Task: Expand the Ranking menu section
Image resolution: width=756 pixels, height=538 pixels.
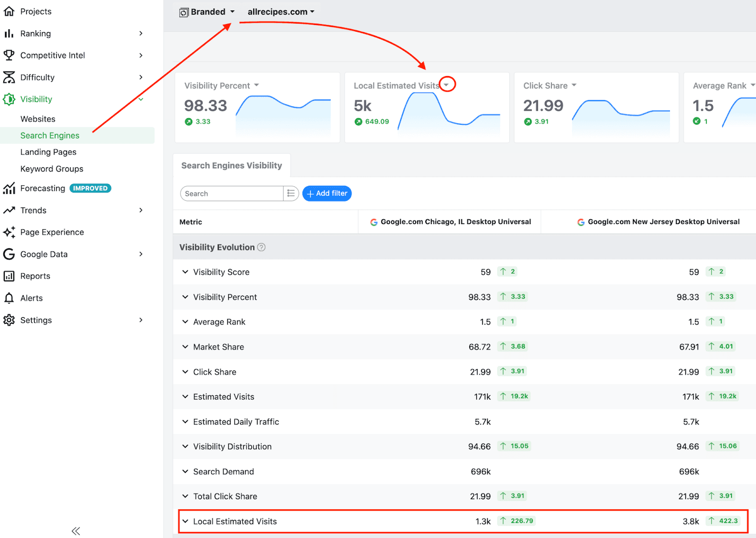Action: point(141,33)
